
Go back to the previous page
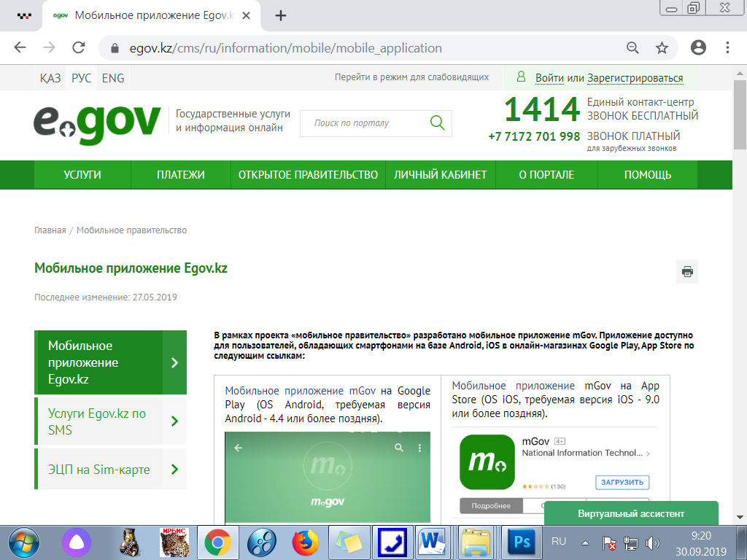point(20,47)
